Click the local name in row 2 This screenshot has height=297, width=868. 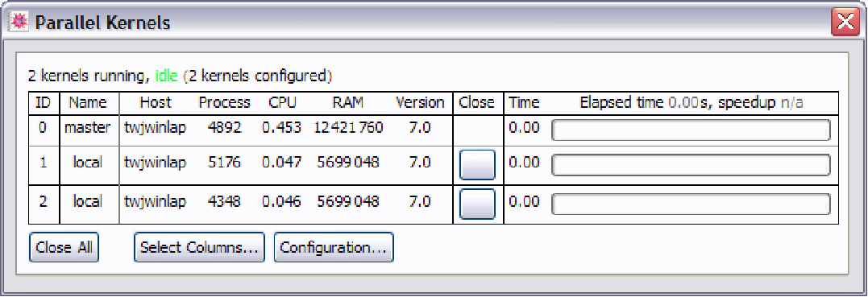point(88,200)
